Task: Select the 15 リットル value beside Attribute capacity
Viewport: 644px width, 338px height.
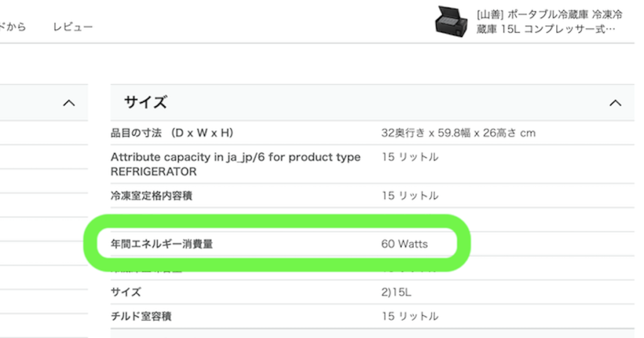Action: [409, 157]
